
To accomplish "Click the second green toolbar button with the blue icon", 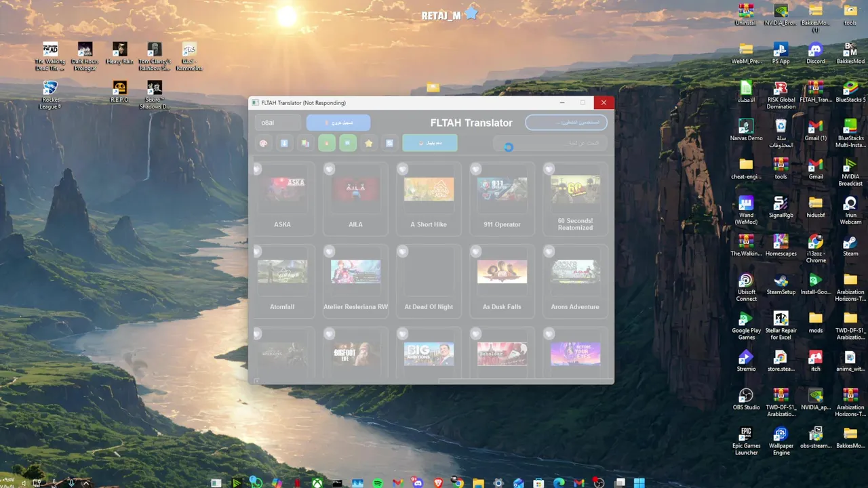I will [348, 143].
